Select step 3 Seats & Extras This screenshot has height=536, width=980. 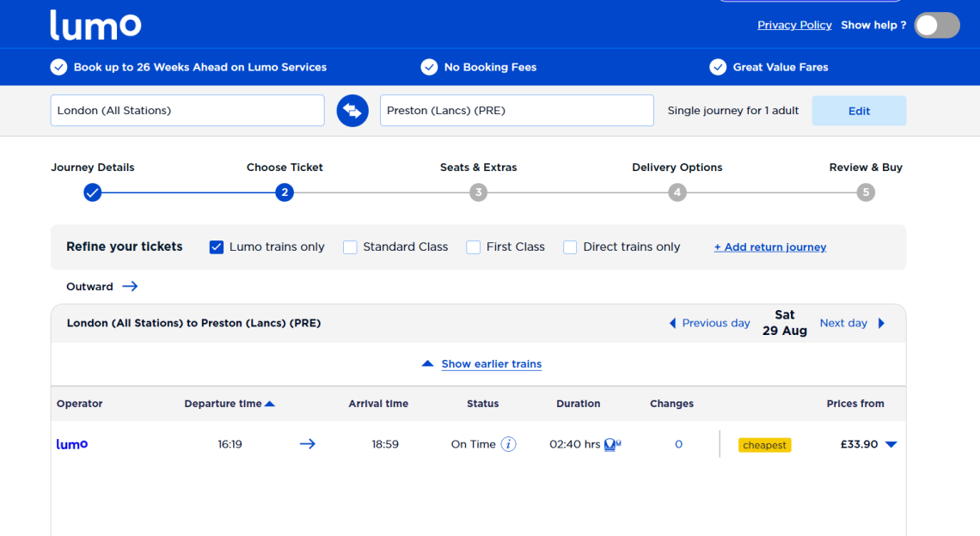click(478, 192)
